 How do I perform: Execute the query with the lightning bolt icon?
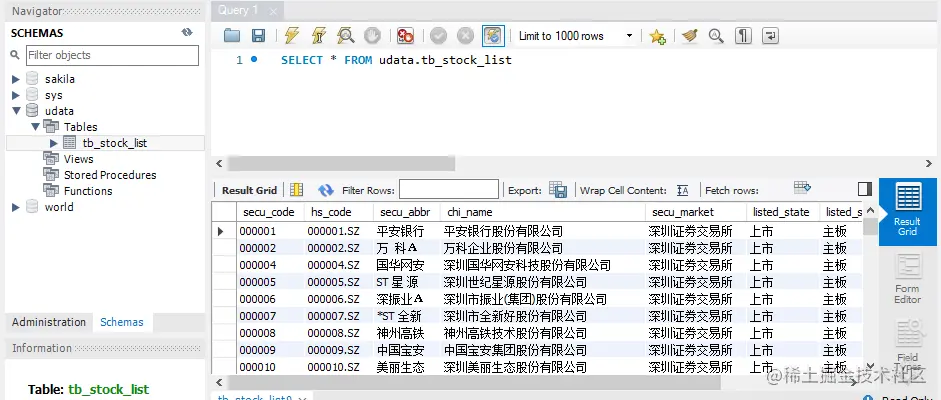click(x=292, y=36)
